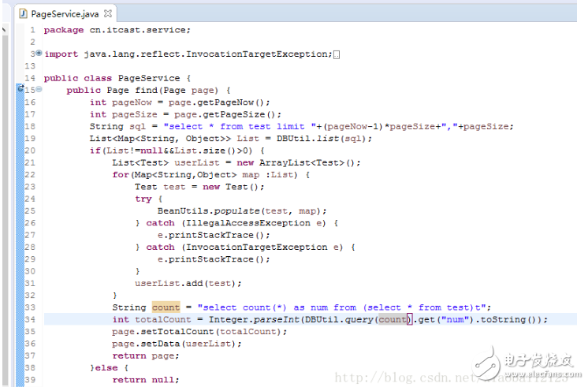Click line number 1 in the gutter
The width and height of the screenshot is (588, 387).
(32, 30)
